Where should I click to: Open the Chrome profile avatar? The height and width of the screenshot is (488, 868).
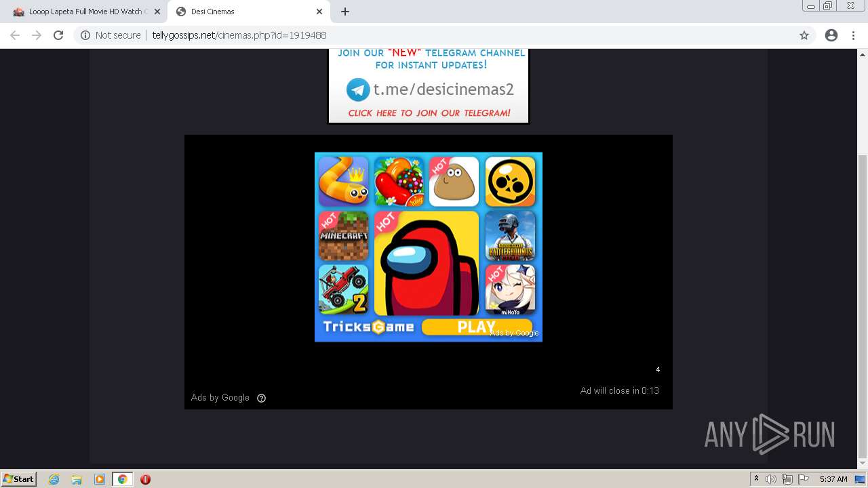(831, 35)
